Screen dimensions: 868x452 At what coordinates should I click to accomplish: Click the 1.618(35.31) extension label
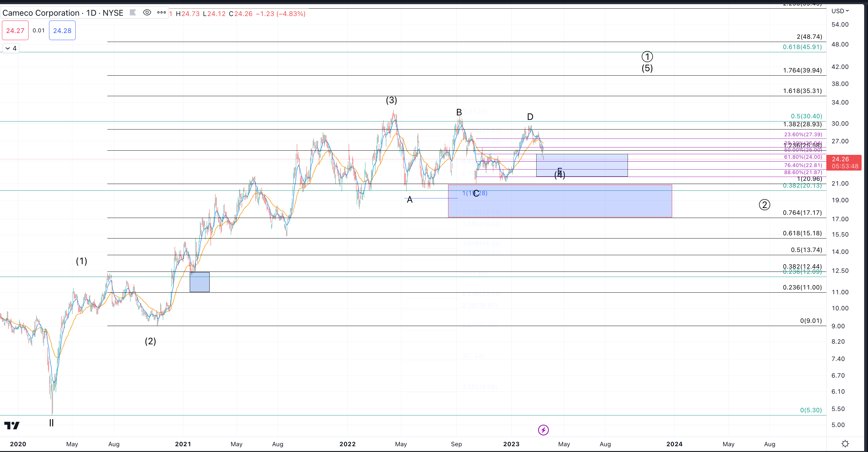[x=802, y=91]
